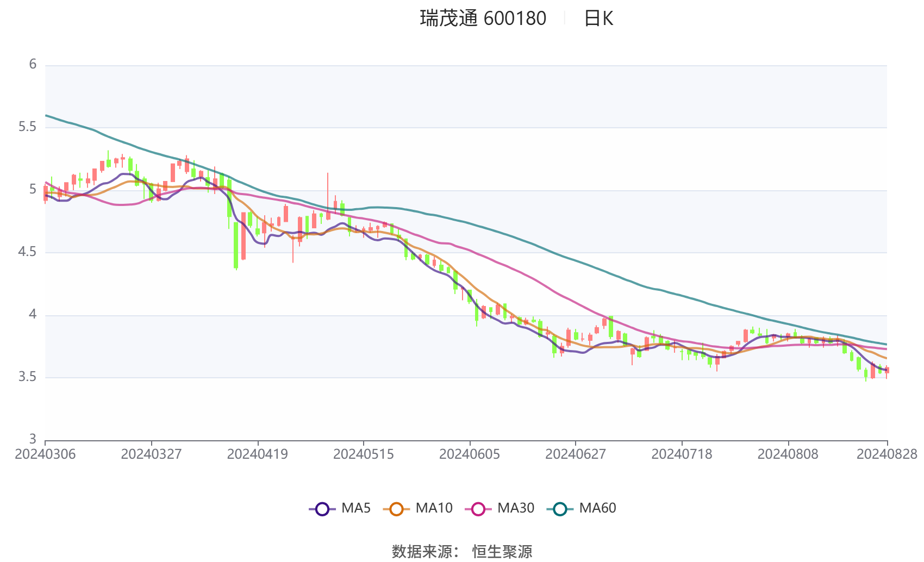Click the 20240718 date axis label
The image size is (924, 562).
[682, 454]
